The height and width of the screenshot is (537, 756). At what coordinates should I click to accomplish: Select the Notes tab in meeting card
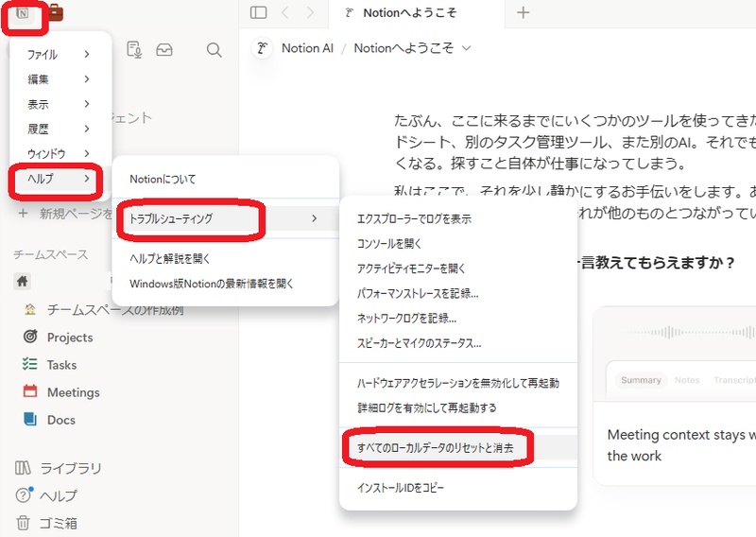(687, 380)
